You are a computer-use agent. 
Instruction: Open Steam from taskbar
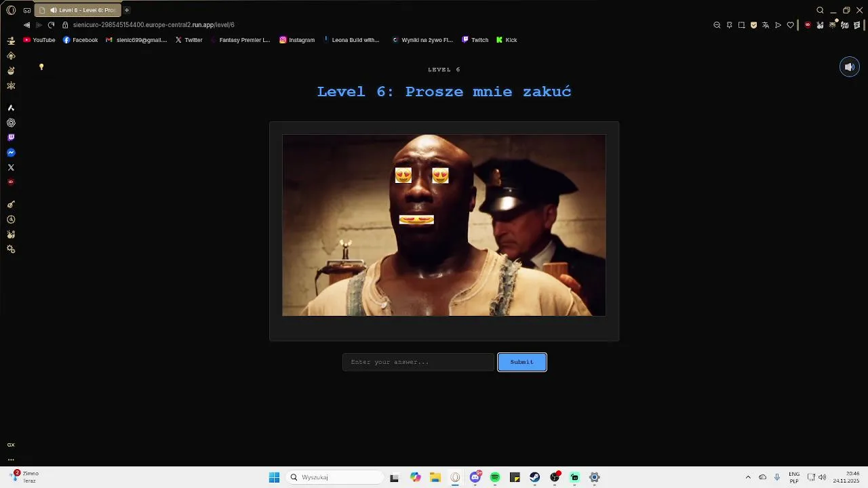(x=535, y=477)
